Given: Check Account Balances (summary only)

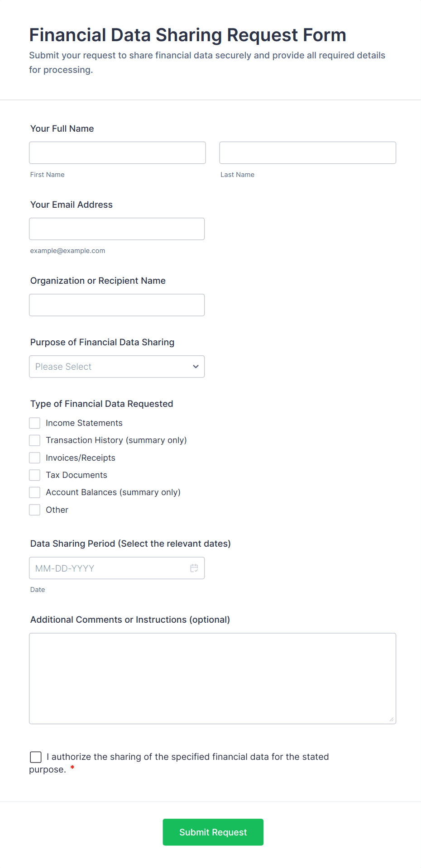Looking at the screenshot, I should tap(34, 492).
